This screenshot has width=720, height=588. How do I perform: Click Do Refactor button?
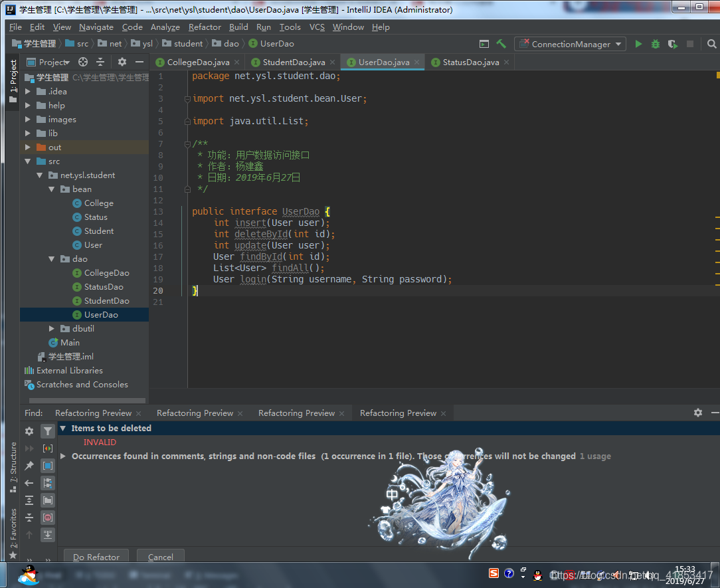pyautogui.click(x=96, y=557)
